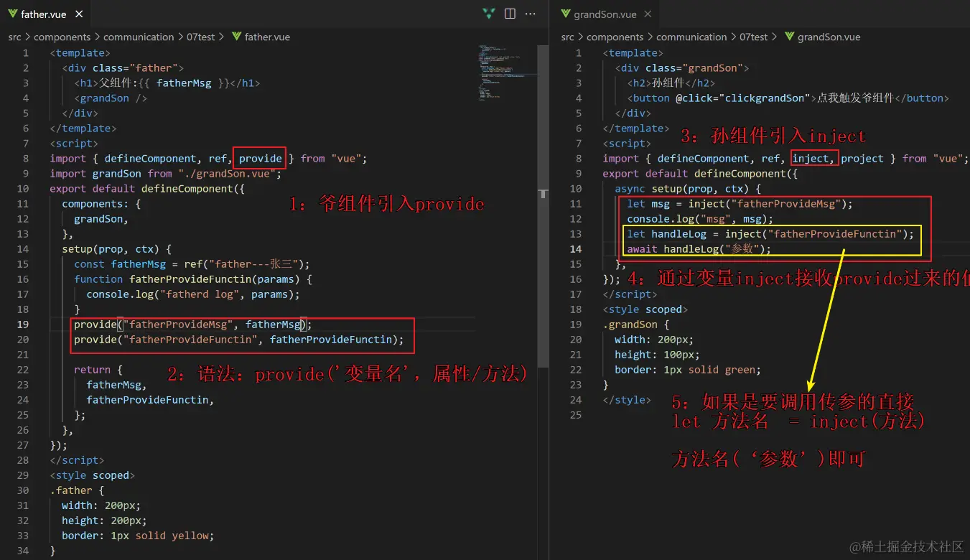This screenshot has height=560, width=970.
Task: Click '.father {' CSS selector line
Action: point(77,490)
